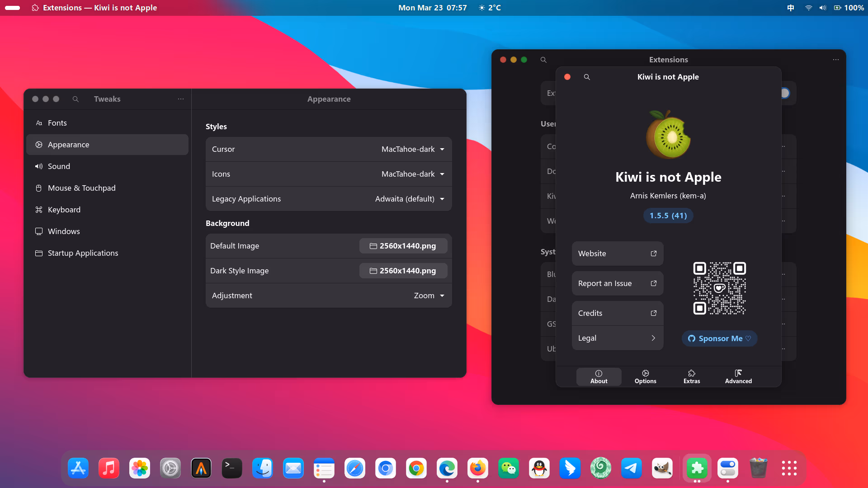Switch to the Advanced tab
This screenshot has height=488, width=868.
[738, 376]
